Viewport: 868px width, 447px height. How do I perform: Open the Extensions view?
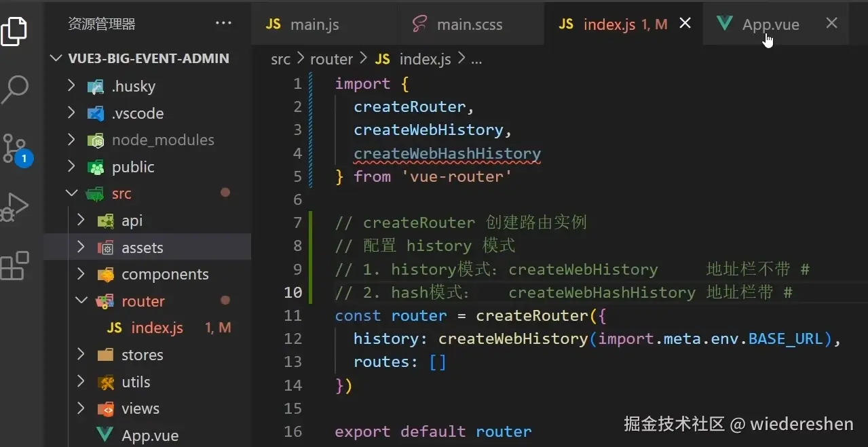pyautogui.click(x=14, y=265)
